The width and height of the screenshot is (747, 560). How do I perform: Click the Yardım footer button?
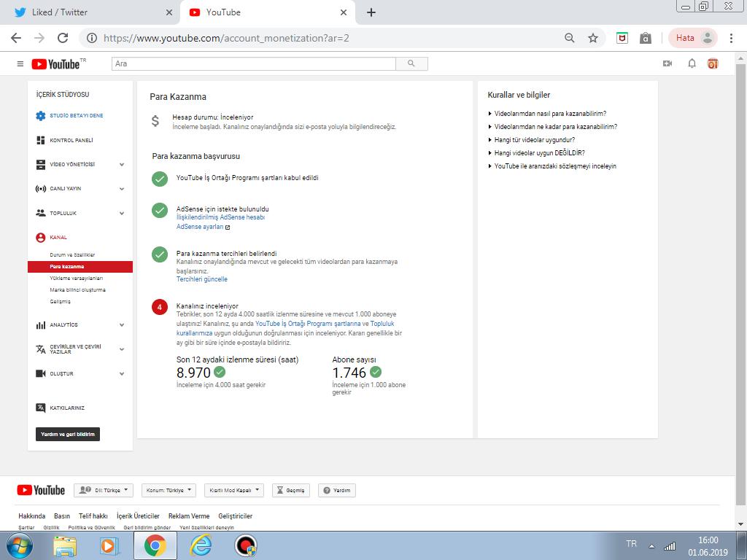coord(337,490)
